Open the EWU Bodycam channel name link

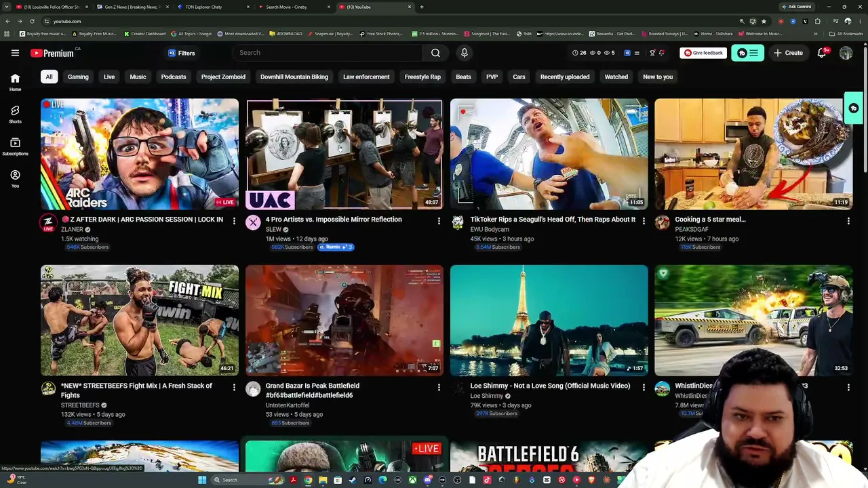pos(490,230)
